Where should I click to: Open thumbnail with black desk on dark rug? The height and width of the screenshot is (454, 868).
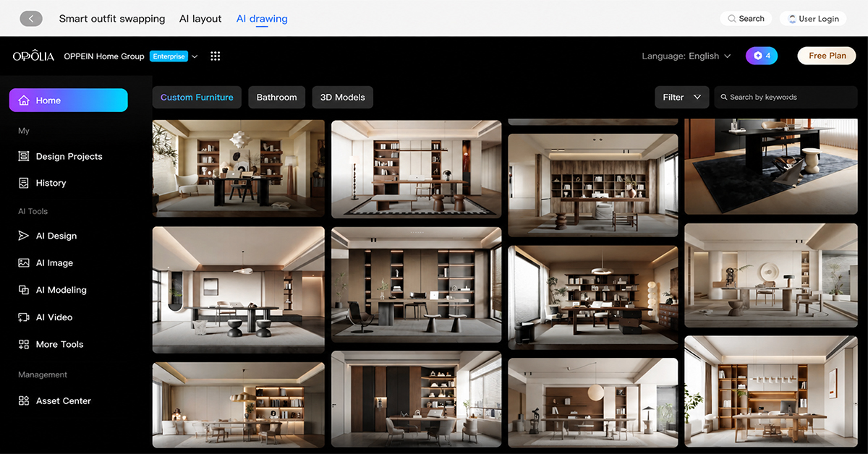(771, 167)
